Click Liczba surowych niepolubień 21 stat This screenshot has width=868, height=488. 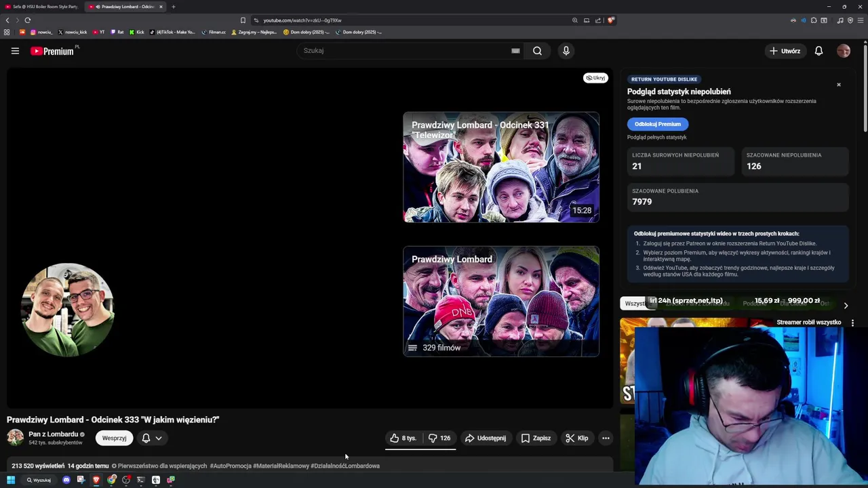tap(681, 161)
